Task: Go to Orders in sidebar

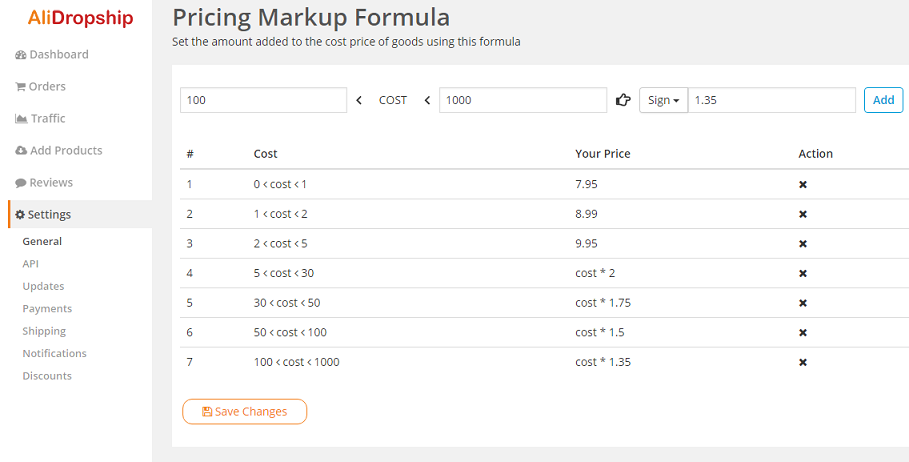Action: [x=47, y=87]
